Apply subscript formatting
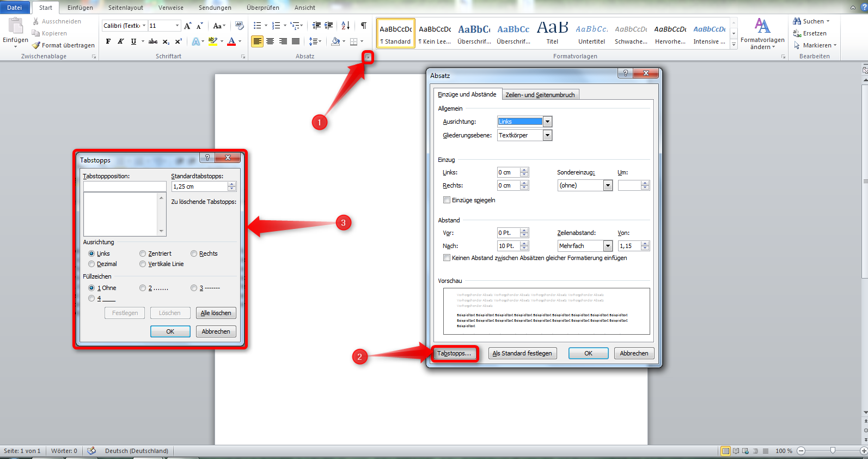Viewport: 868px width, 459px height. [166, 41]
